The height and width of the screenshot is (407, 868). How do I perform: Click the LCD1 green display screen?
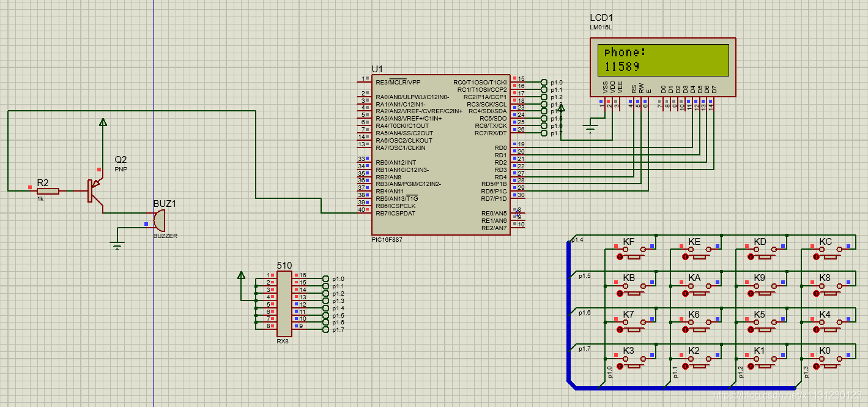(662, 60)
